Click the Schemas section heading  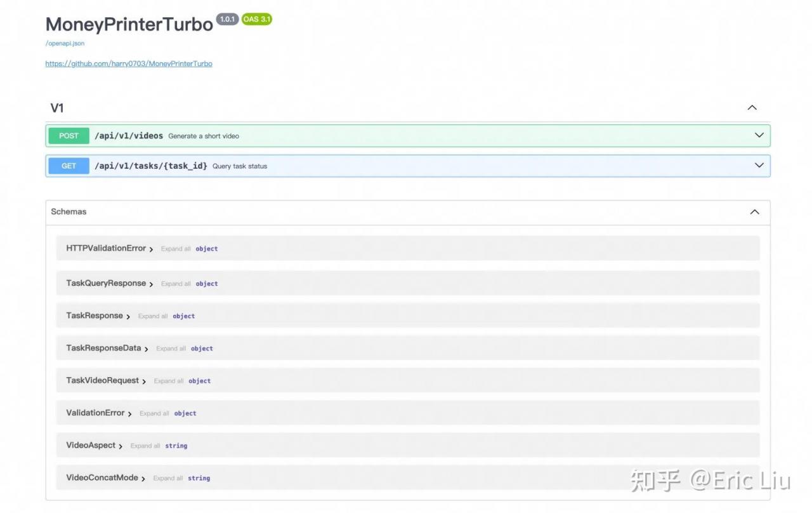(x=69, y=212)
